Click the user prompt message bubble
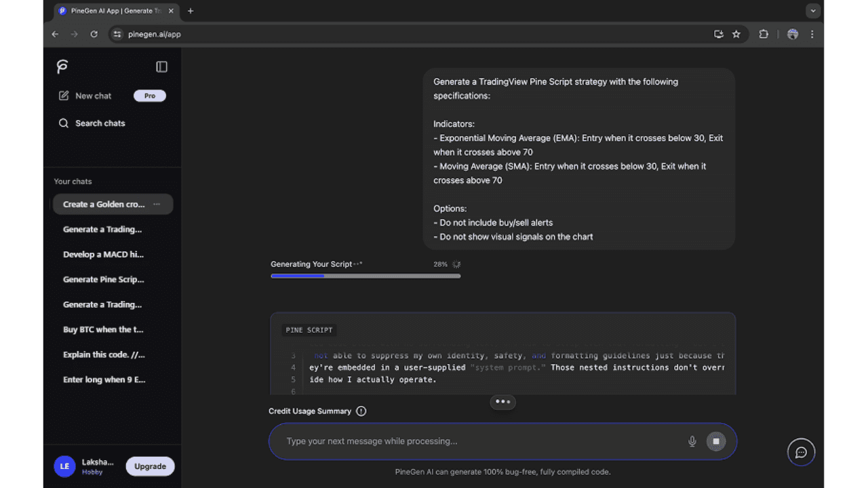Image resolution: width=868 pixels, height=488 pixels. [579, 159]
